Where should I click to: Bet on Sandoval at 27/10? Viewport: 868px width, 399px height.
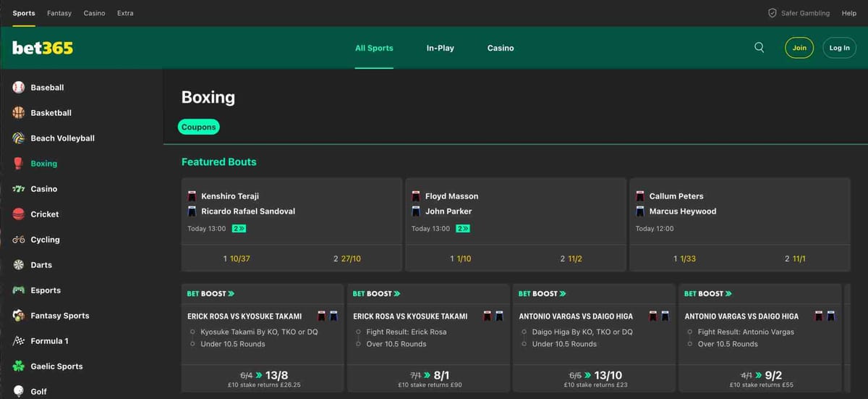[x=347, y=259]
